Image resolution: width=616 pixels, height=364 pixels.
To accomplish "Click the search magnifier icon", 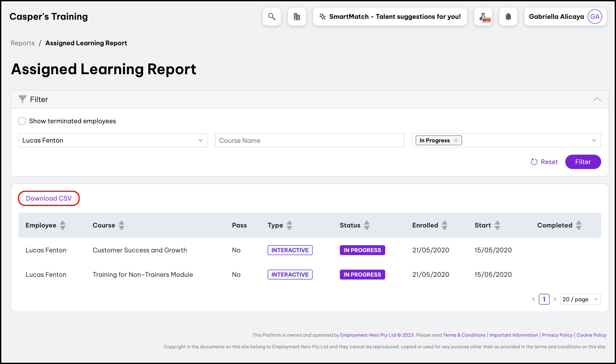I will coord(272,17).
